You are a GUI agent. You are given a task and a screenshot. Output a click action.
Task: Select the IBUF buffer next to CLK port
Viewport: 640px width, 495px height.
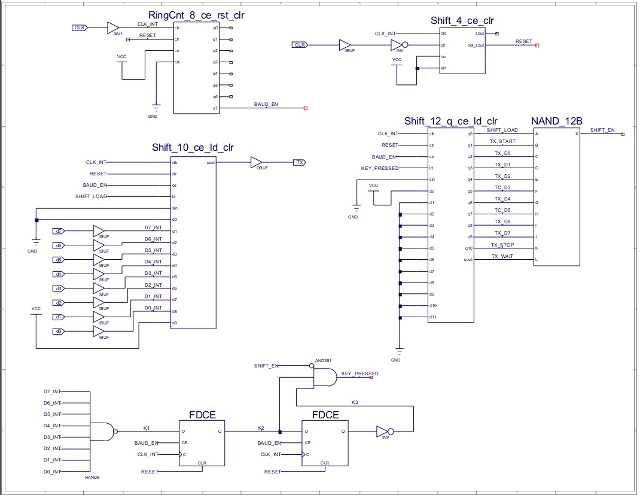[x=345, y=45]
